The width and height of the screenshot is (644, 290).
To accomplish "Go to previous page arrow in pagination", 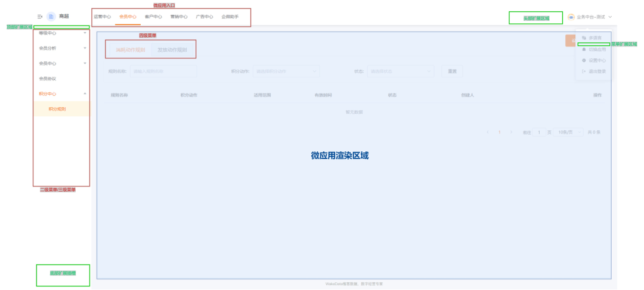I will [x=488, y=132].
